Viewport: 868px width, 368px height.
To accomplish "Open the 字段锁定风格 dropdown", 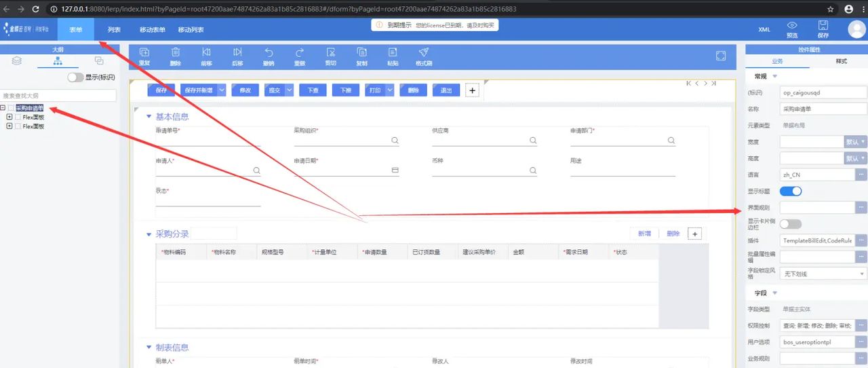I will [x=824, y=274].
